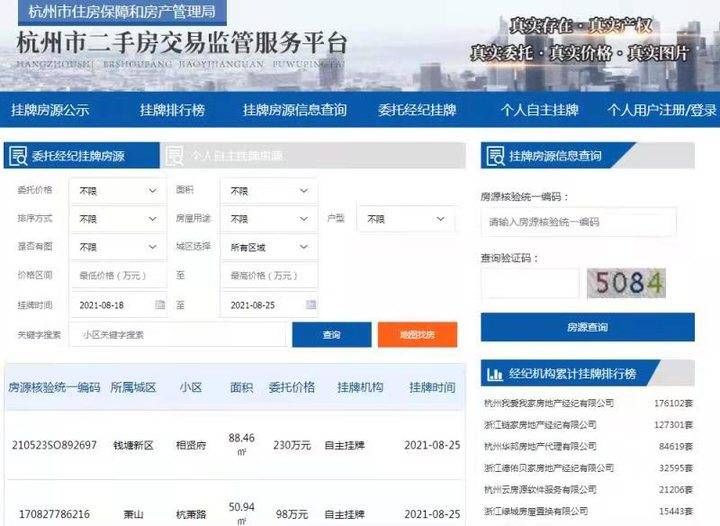
Task: Click the document-search icon on 委托经纪挂牌房源 tab
Action: [18, 156]
